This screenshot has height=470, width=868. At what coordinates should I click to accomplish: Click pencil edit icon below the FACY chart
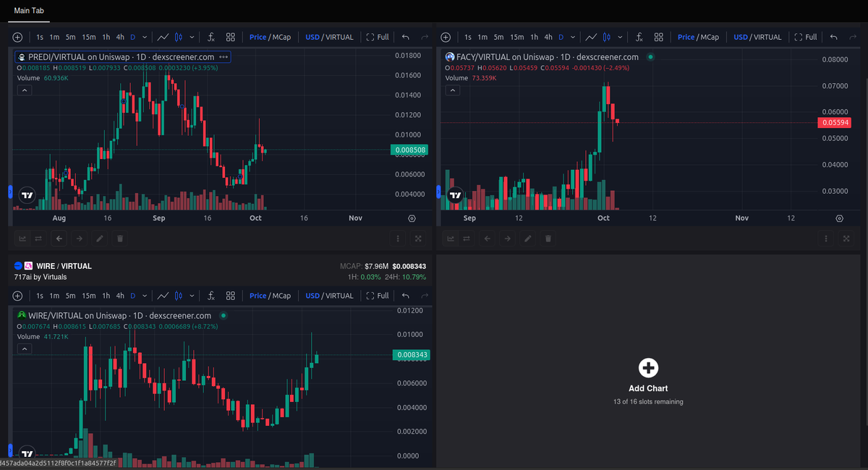(528, 238)
